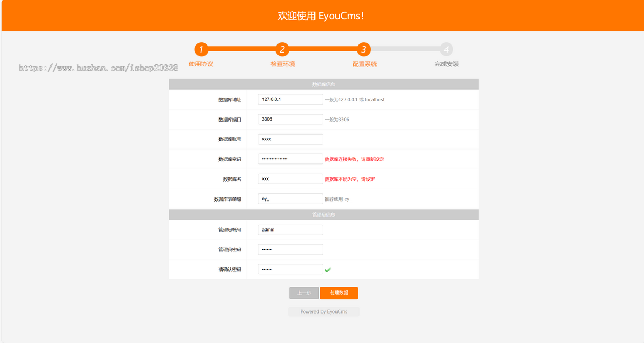
Task: Click the 管理员密码 label
Action: tap(230, 250)
